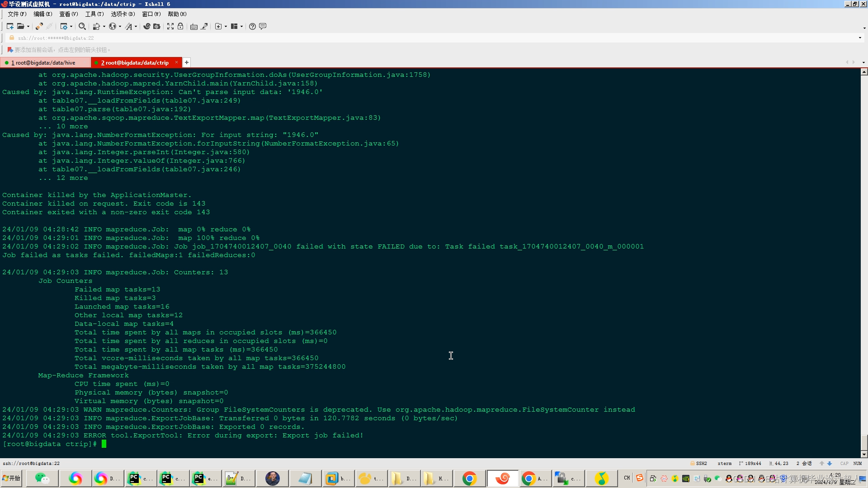
Task: Open the 工具(T) menu
Action: point(94,14)
